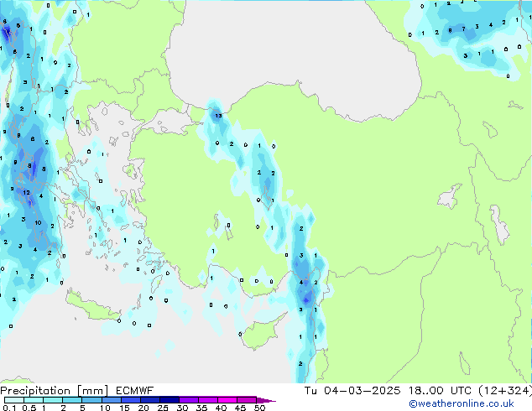
Task: Click the 13 mm value near Bosphorus
Action: click(x=217, y=115)
